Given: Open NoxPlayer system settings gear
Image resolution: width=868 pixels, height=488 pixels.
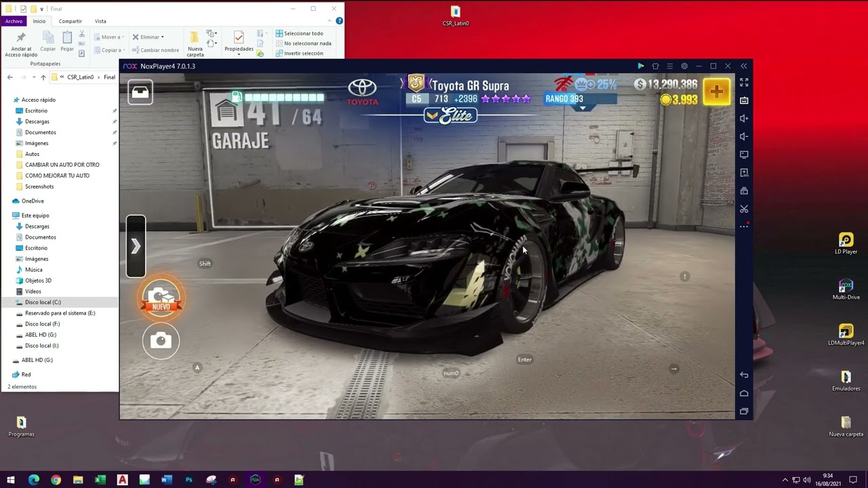Looking at the screenshot, I should point(684,66).
